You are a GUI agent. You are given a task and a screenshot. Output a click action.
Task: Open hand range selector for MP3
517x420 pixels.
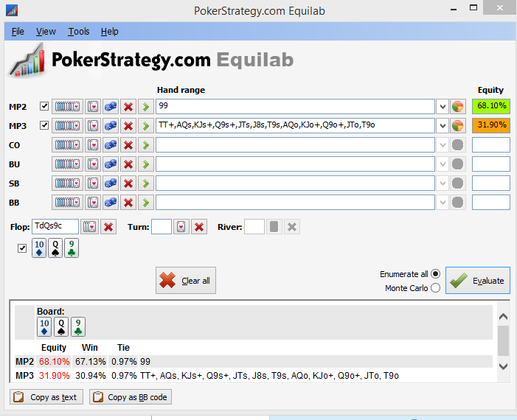click(67, 125)
